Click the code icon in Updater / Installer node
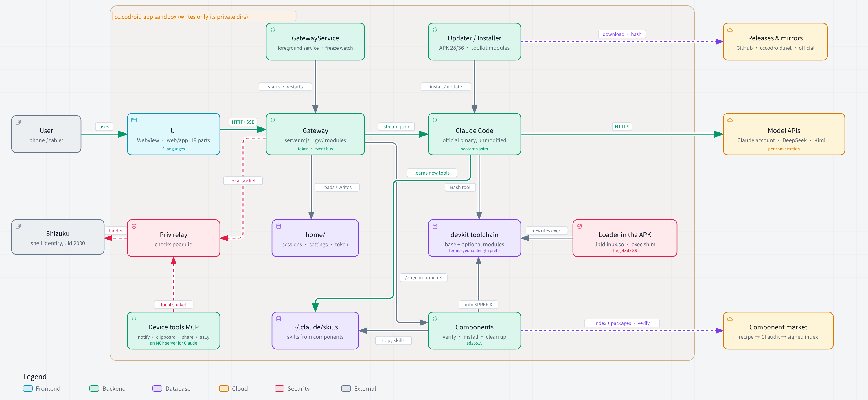Viewport: 868px width, 400px height. pyautogui.click(x=435, y=30)
